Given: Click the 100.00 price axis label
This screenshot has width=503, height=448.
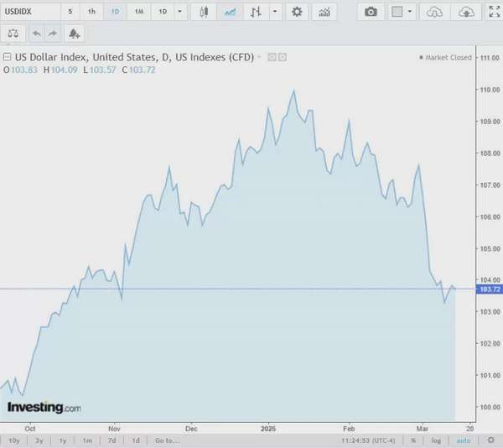Looking at the screenshot, I should pos(490,407).
